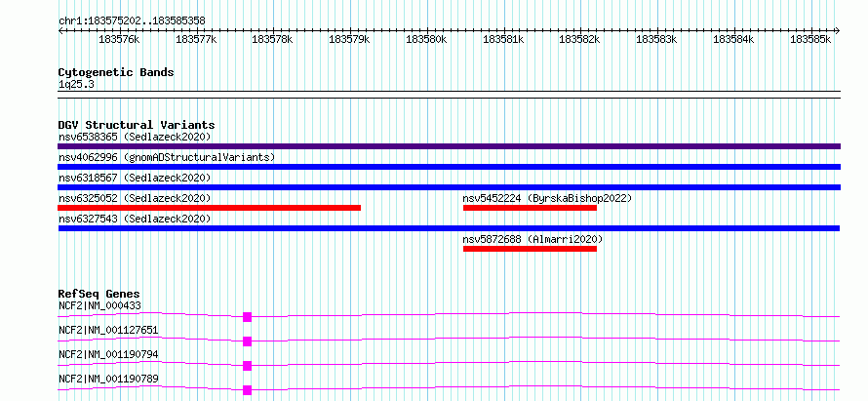Image resolution: width=868 pixels, height=401 pixels.
Task: Click the 183584k ruler tick label
Action: (734, 40)
